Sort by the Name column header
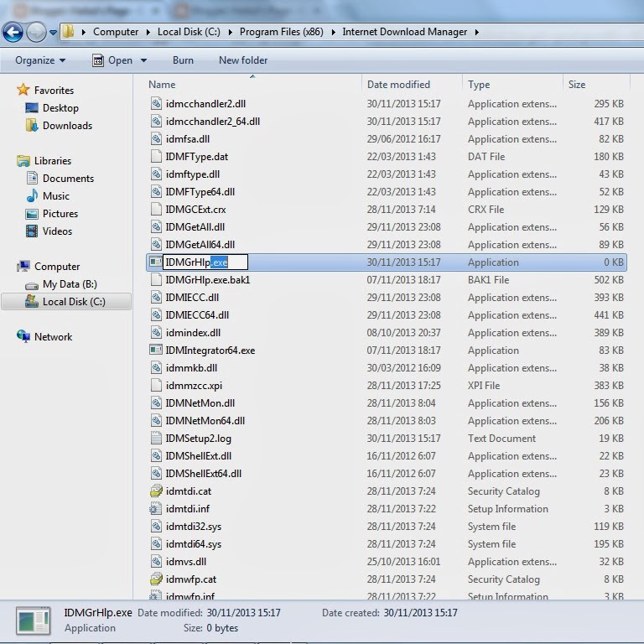 (162, 84)
